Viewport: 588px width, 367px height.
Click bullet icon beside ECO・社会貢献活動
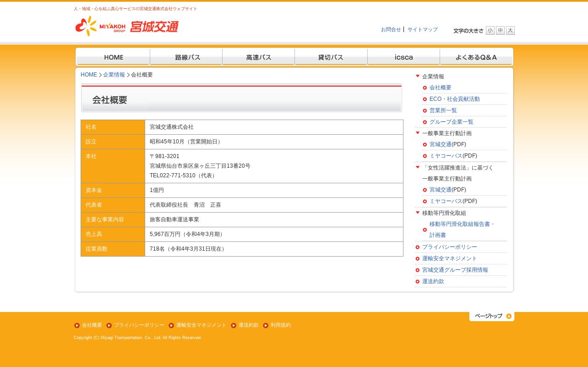click(425, 99)
